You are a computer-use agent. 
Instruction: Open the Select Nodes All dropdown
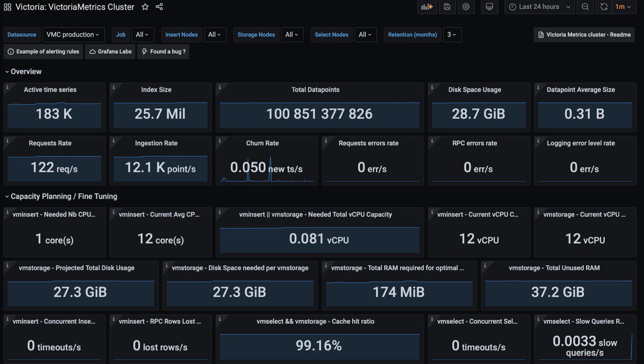coord(366,35)
